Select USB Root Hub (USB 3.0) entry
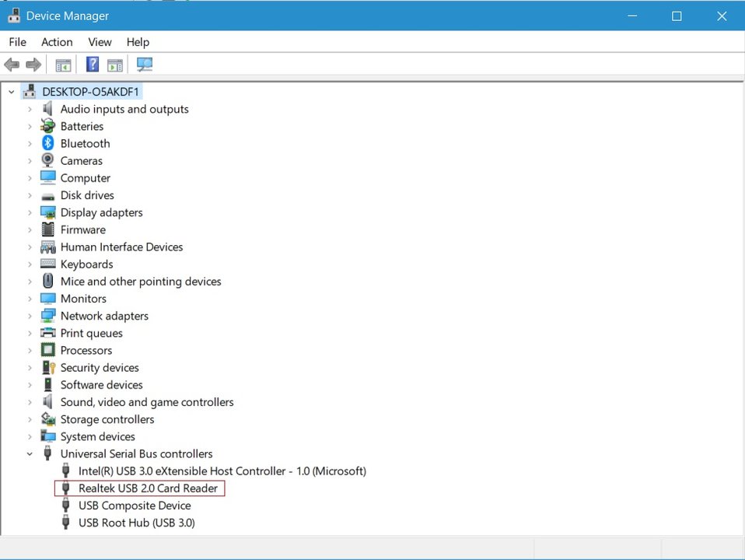Screen dimensions: 745x560 pos(136,523)
